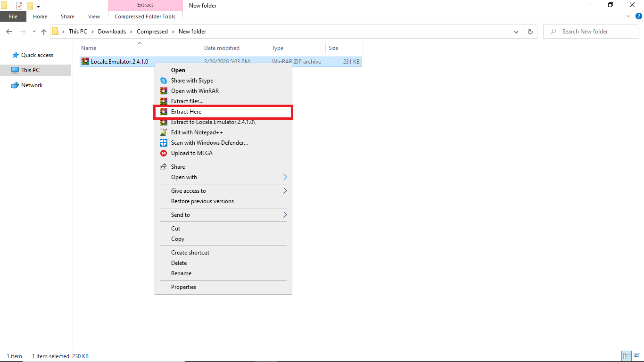The image size is (644, 362).
Task: Click inside the Search New folder box
Action: pos(591,32)
